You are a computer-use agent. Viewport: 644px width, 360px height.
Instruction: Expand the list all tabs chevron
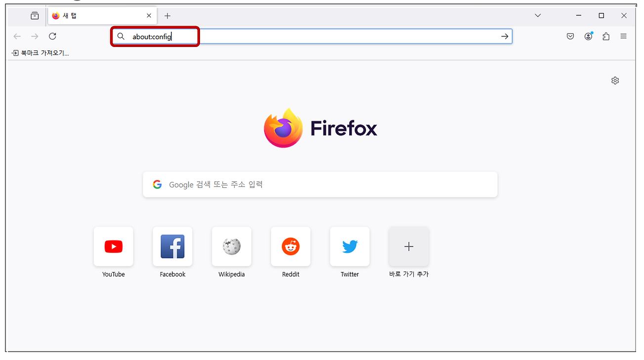tap(538, 16)
